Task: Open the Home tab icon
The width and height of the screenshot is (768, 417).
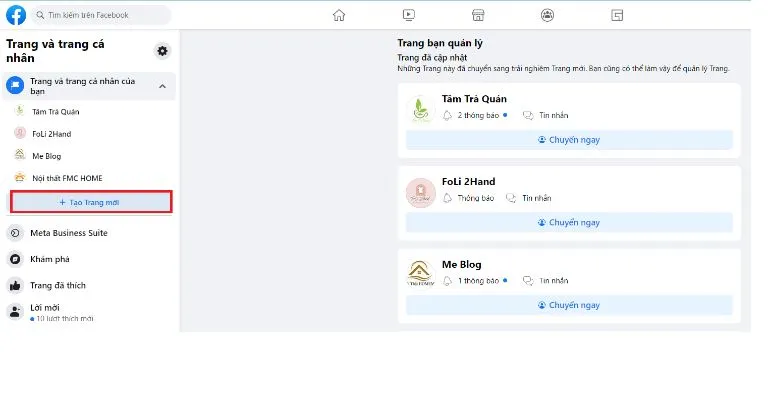Action: pos(339,15)
